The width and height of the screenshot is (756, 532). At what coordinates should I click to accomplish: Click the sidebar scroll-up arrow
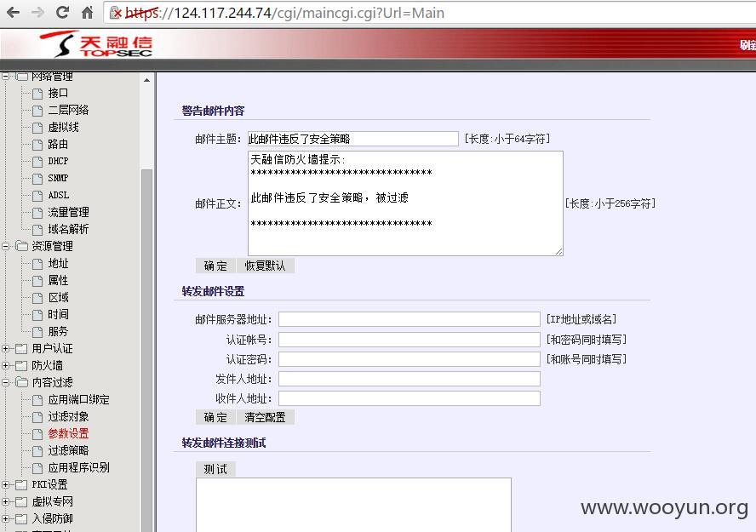(146, 80)
